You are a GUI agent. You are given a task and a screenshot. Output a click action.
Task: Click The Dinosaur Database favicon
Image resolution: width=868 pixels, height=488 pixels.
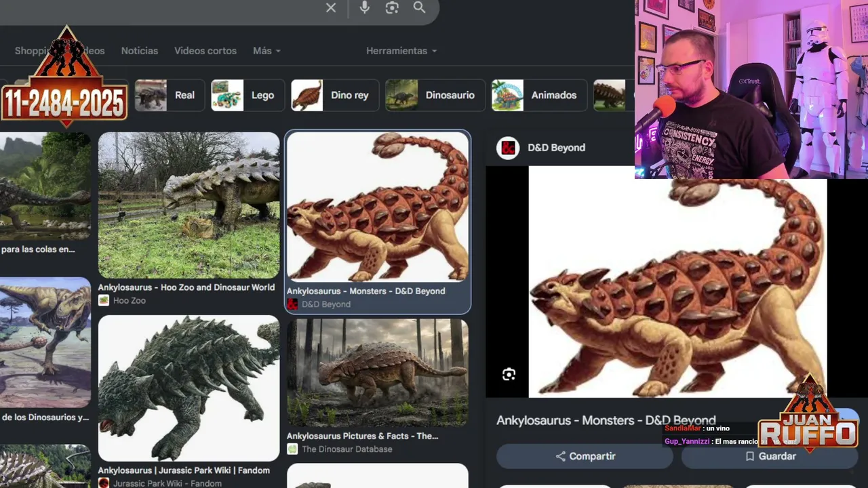[292, 449]
